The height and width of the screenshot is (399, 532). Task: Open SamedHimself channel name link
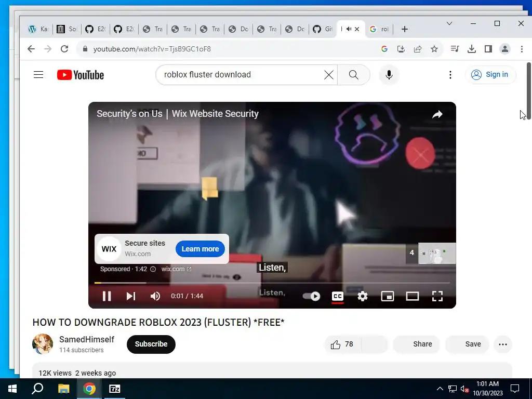coord(87,339)
